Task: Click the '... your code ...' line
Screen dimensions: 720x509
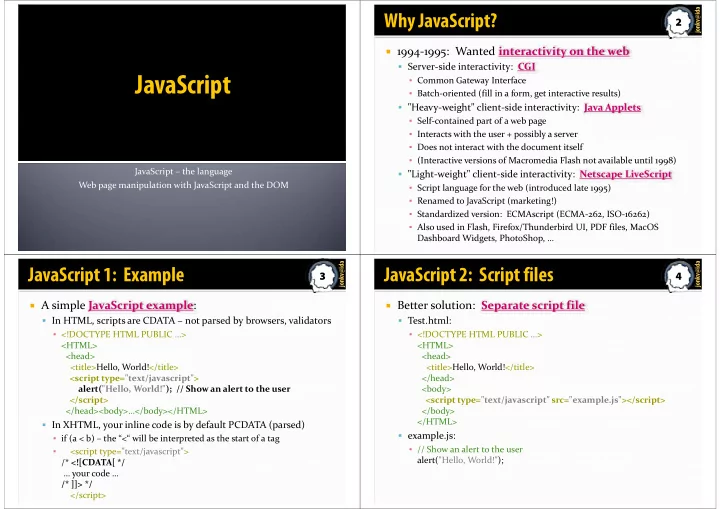Action: (x=91, y=474)
